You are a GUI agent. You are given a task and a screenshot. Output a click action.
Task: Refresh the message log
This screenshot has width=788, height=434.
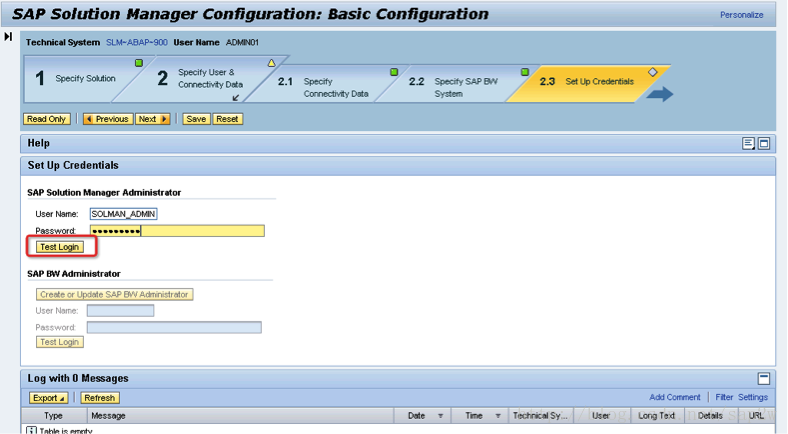pyautogui.click(x=100, y=398)
